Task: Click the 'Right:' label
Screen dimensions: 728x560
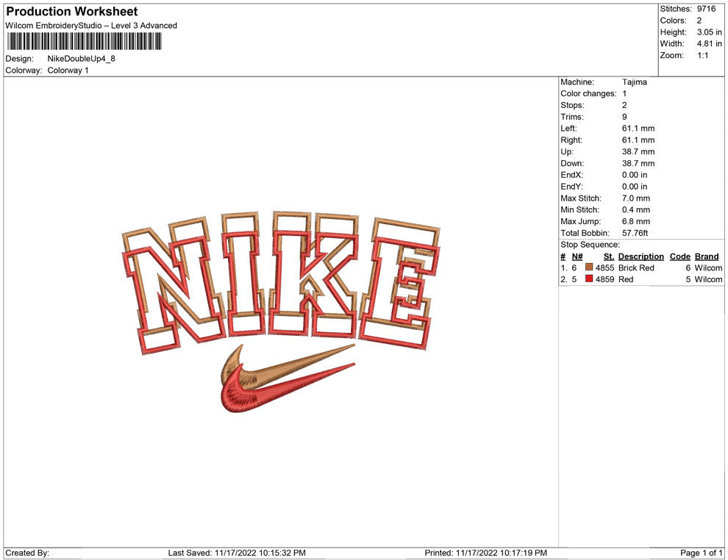Action: coord(571,140)
